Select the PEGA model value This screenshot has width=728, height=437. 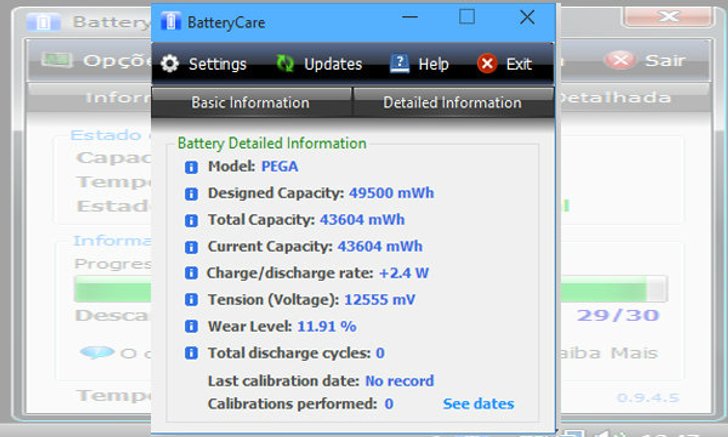point(280,166)
